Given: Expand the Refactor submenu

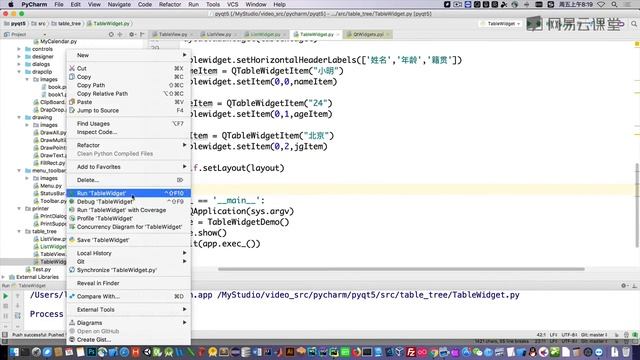Looking at the screenshot, I should coord(128,145).
